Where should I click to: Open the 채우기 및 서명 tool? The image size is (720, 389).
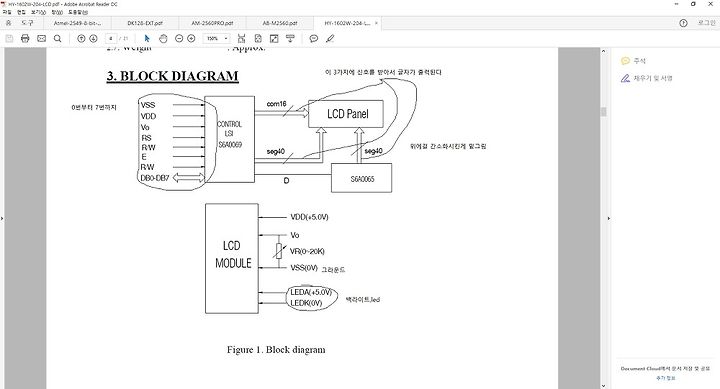[x=653, y=78]
